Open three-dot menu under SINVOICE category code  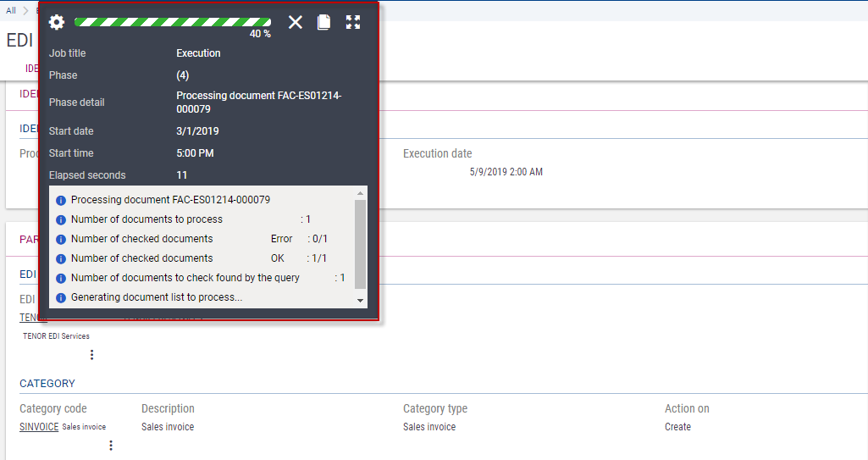pyautogui.click(x=110, y=446)
